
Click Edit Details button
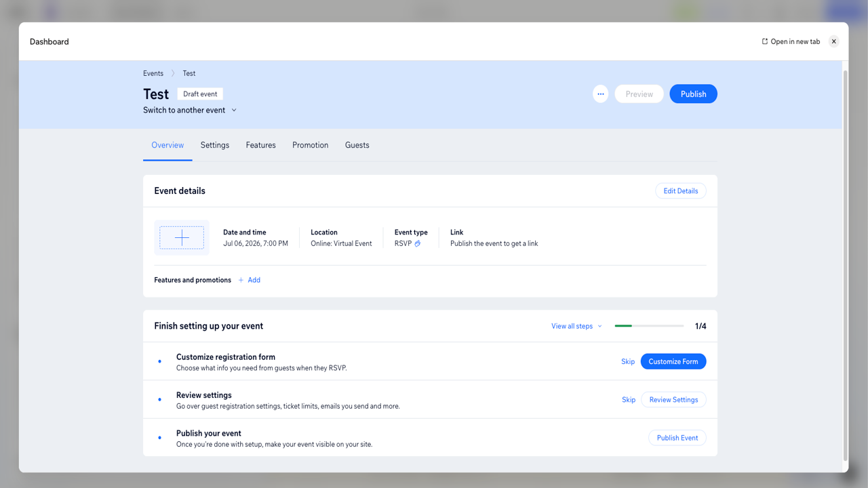pos(681,191)
